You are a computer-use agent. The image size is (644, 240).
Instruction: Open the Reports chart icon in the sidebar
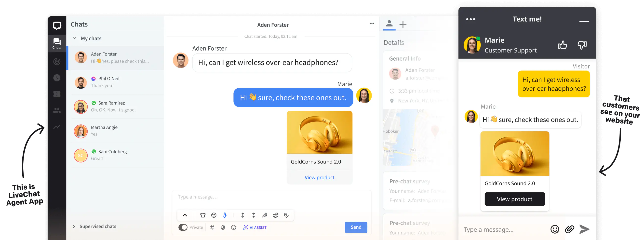[57, 127]
